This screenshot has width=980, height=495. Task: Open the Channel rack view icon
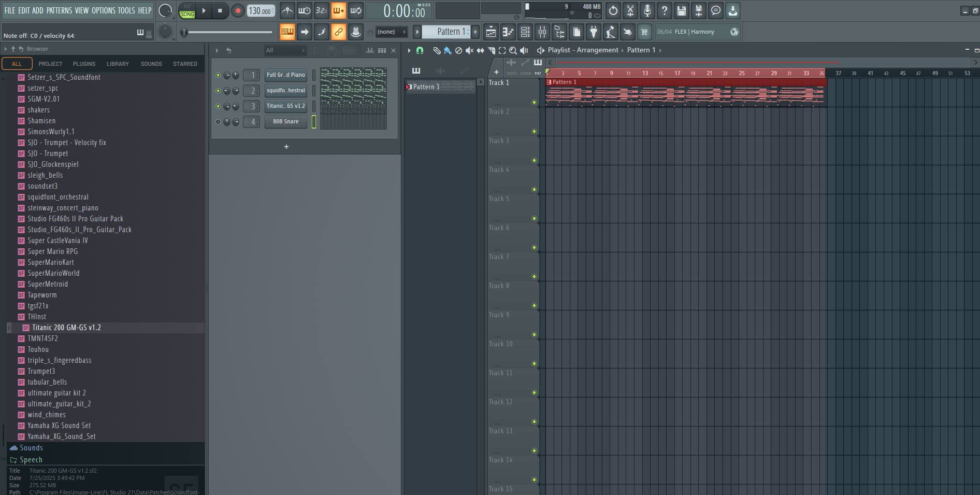tap(525, 32)
